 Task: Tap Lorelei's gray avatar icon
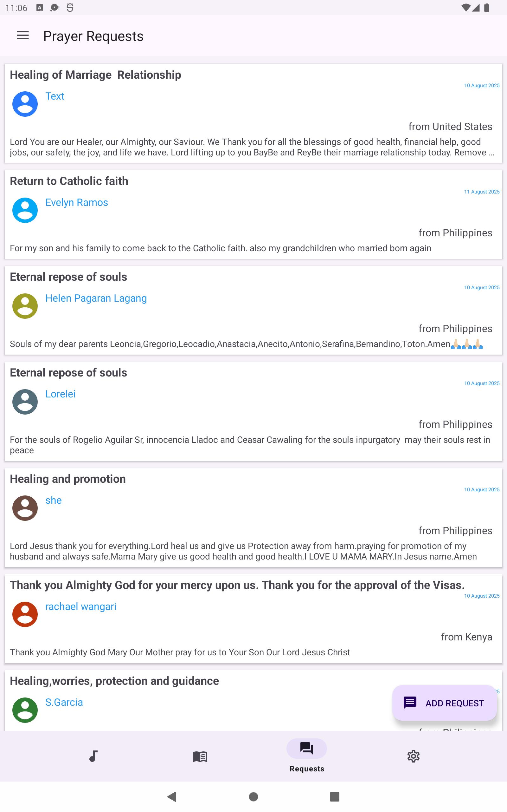(x=25, y=402)
